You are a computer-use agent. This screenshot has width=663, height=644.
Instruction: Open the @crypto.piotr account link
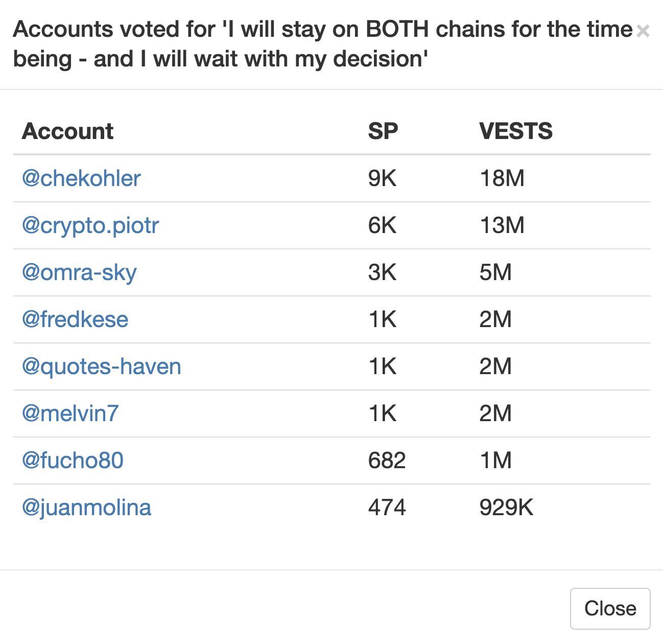click(90, 225)
